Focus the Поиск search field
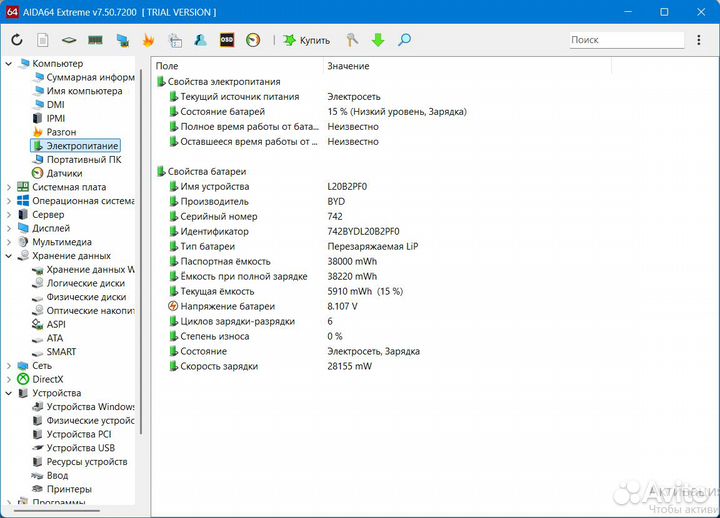The height and width of the screenshot is (518, 720). (x=626, y=40)
